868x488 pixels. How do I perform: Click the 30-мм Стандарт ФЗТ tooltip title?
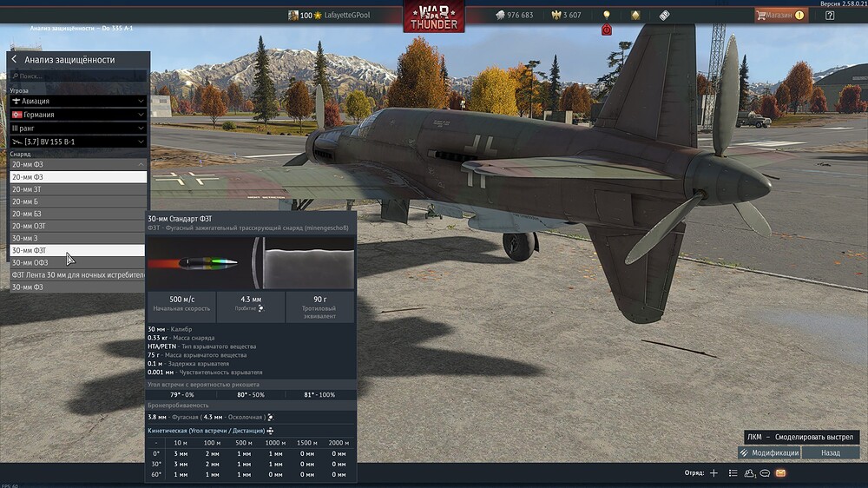[x=180, y=219]
